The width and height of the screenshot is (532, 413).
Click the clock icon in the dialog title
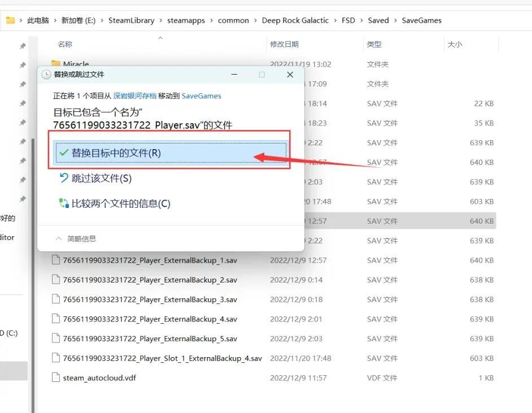46,75
